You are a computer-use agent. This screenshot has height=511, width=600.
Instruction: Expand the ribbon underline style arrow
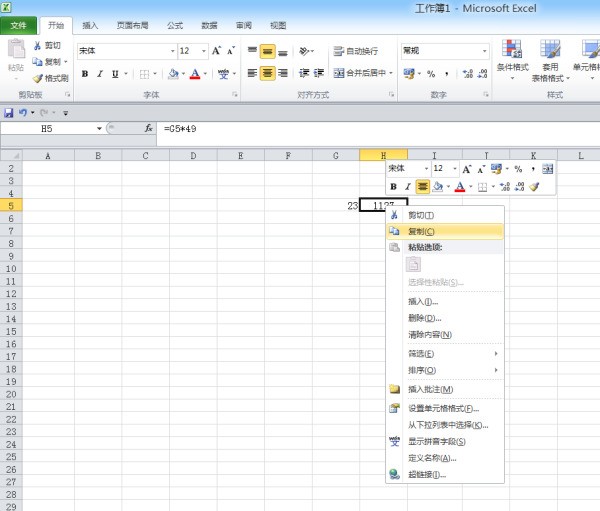[126, 73]
